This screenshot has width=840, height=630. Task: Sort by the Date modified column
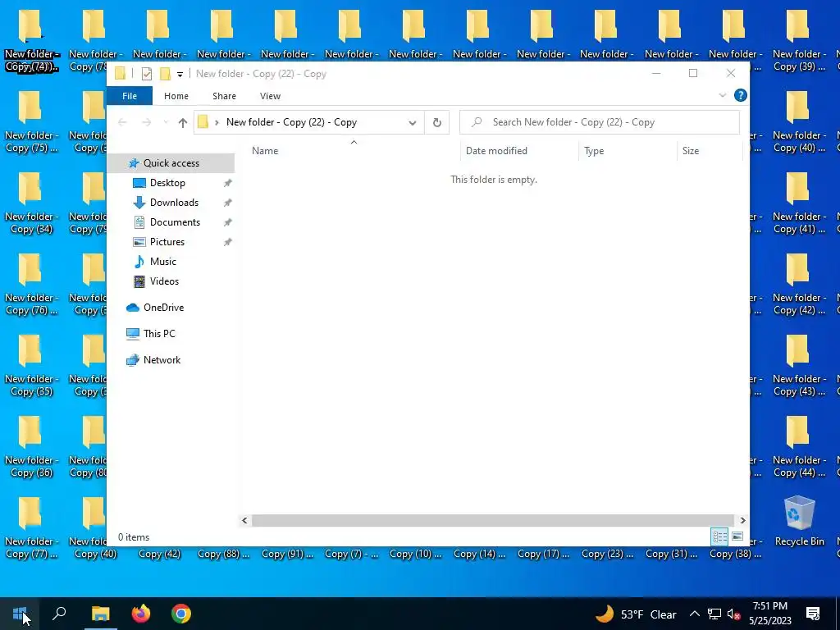pyautogui.click(x=496, y=151)
